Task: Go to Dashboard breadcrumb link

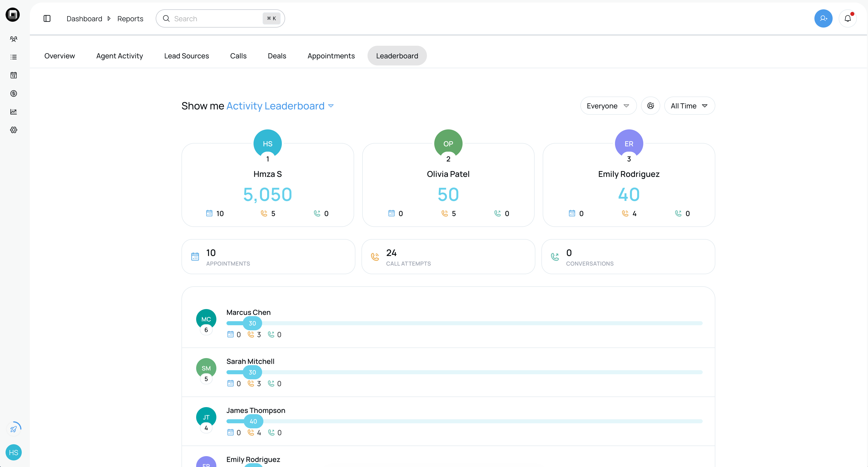Action: [x=84, y=19]
